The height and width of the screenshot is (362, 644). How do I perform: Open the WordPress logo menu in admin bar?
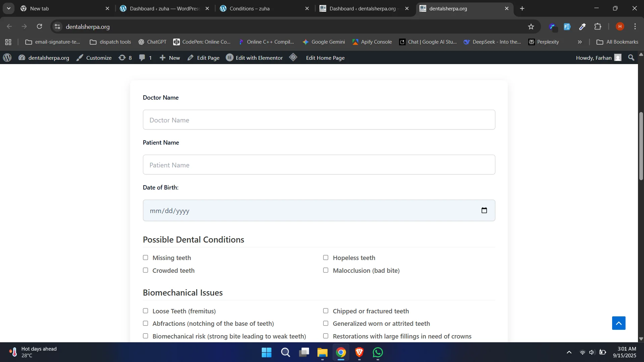coord(7,58)
